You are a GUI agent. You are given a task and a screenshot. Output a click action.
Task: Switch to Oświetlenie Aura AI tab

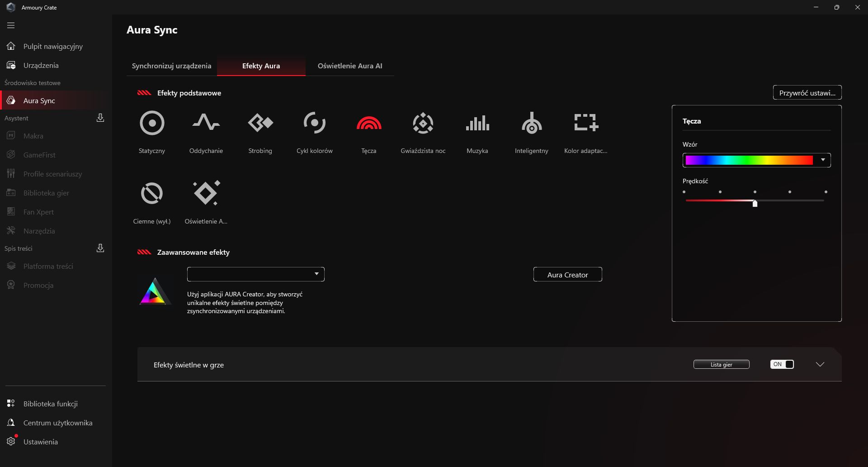click(350, 66)
